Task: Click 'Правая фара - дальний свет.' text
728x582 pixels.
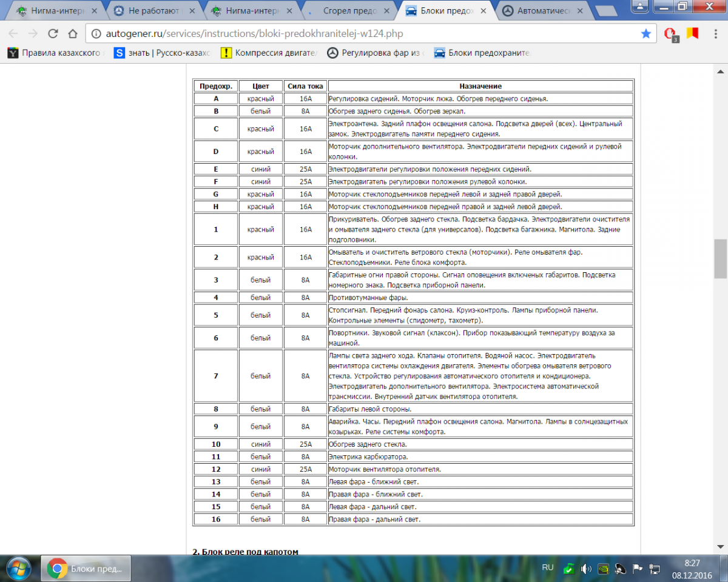Action: [374, 520]
